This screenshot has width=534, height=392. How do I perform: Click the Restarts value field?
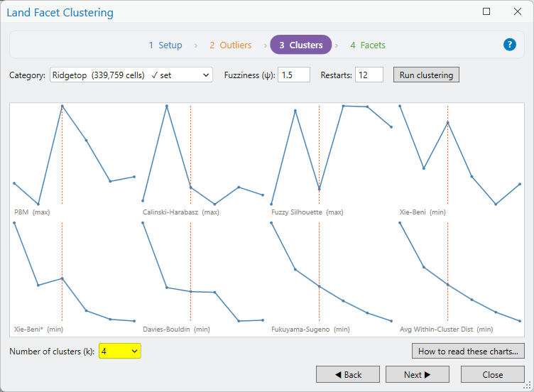point(369,75)
